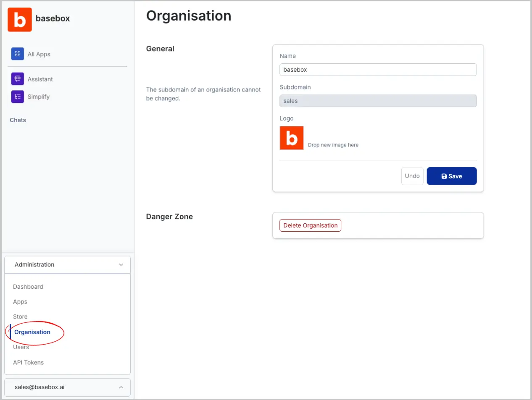Open the Users management page
This screenshot has width=532, height=400.
[21, 348]
